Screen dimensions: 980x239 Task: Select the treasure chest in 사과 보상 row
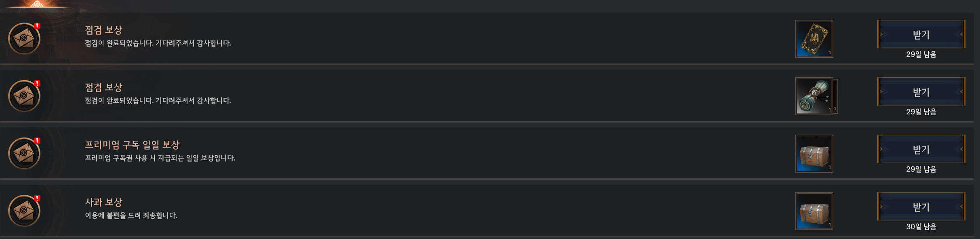(x=814, y=211)
